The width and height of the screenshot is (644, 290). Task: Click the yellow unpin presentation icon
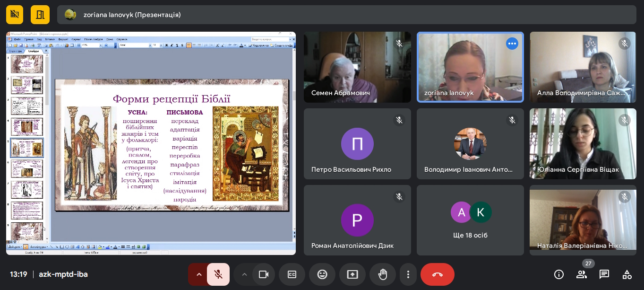click(x=15, y=15)
